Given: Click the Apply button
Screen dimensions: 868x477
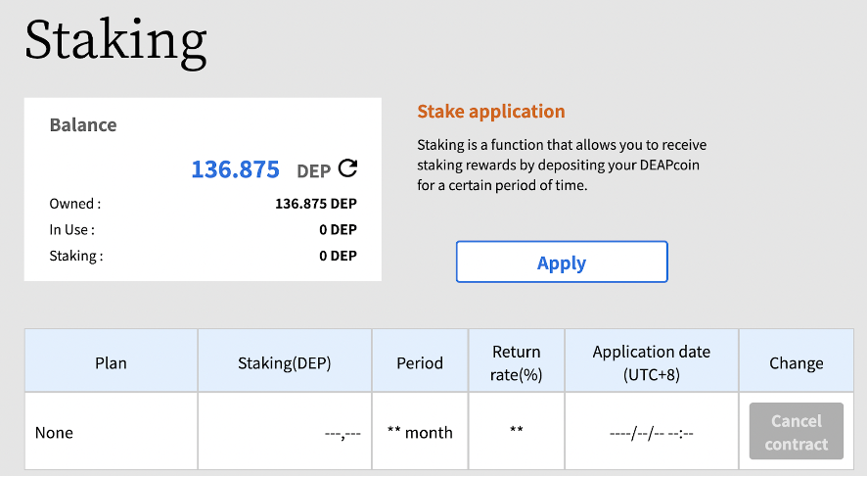Looking at the screenshot, I should point(562,262).
